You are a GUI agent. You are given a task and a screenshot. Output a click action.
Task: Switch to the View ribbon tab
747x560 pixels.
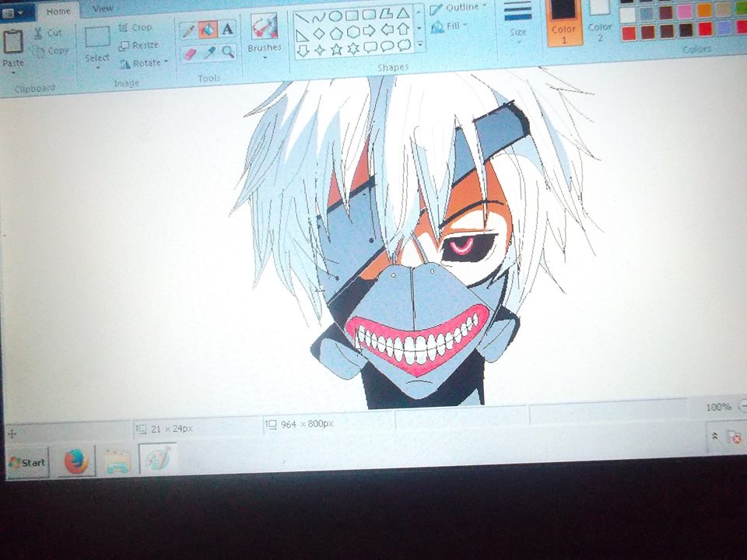tap(101, 9)
